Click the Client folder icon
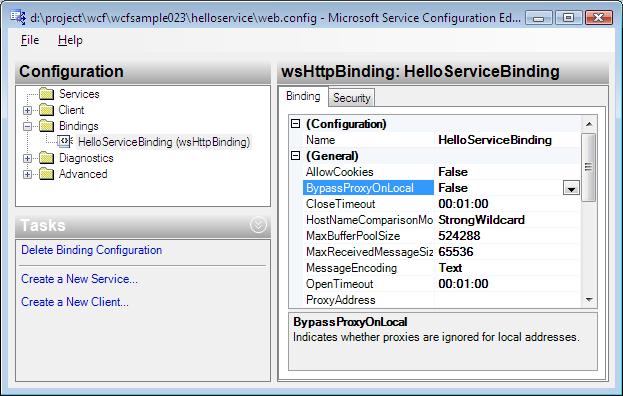 click(47, 110)
